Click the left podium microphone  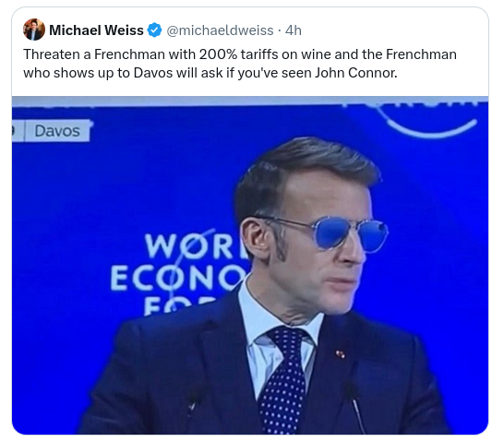click(x=194, y=401)
